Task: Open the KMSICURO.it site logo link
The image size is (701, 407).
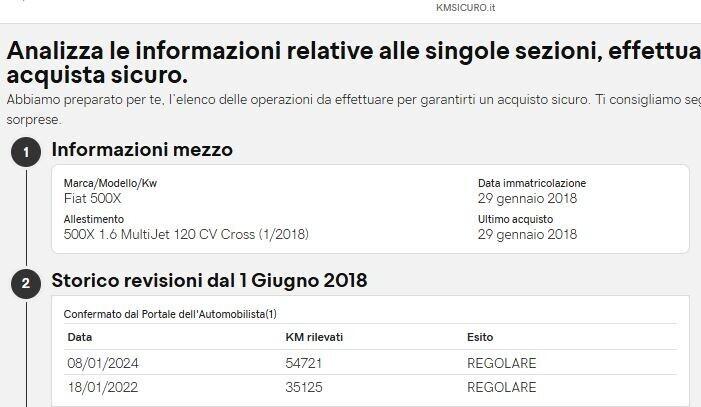Action: (x=466, y=7)
